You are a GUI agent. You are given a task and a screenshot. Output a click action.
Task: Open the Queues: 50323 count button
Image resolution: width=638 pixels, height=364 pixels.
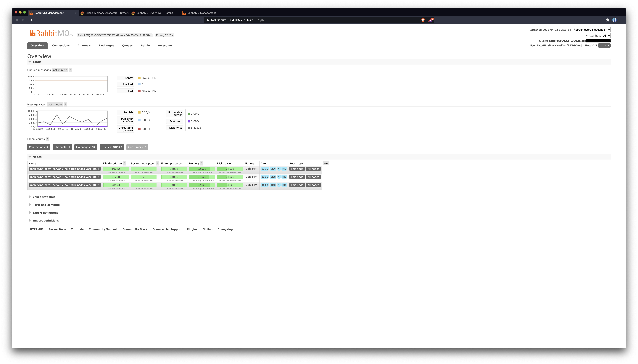pyautogui.click(x=112, y=147)
